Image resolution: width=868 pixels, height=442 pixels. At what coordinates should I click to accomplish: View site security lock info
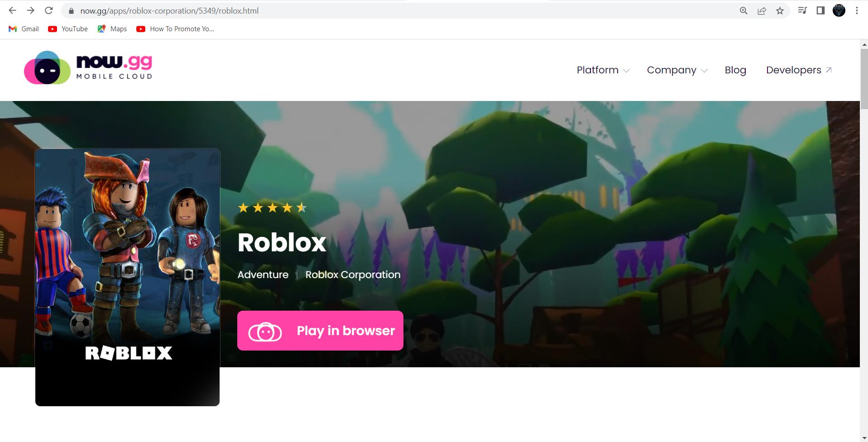click(71, 11)
